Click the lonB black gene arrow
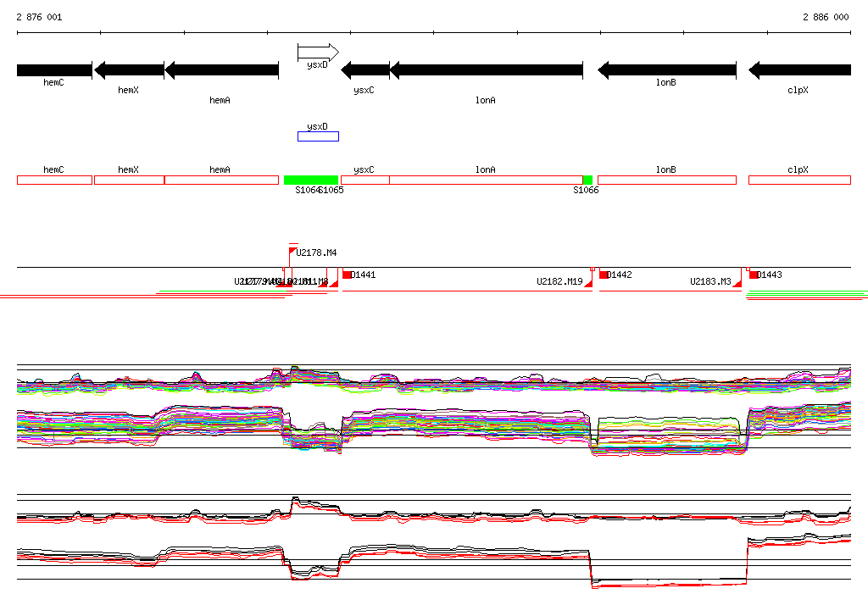Screen dimensions: 868x605 667,70
